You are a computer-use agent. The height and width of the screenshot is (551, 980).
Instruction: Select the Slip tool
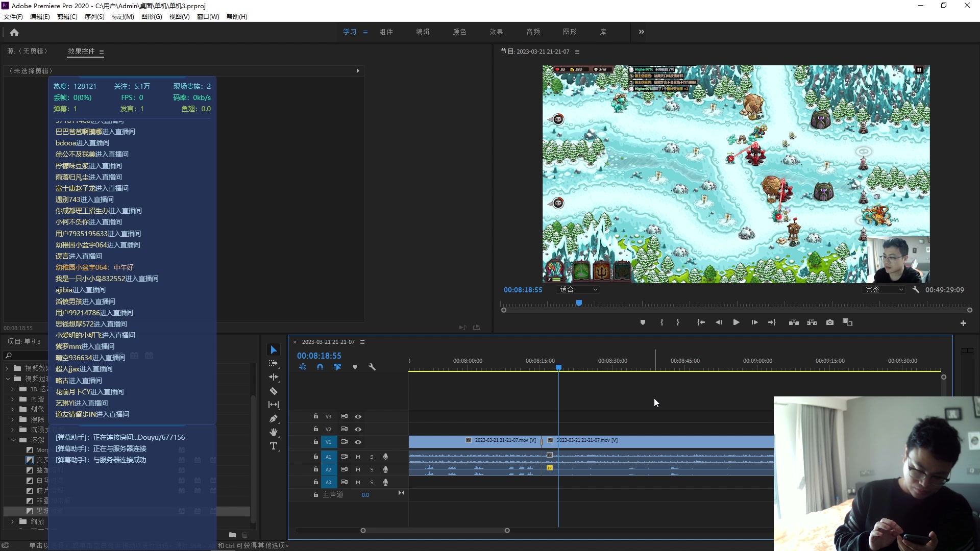tap(274, 405)
